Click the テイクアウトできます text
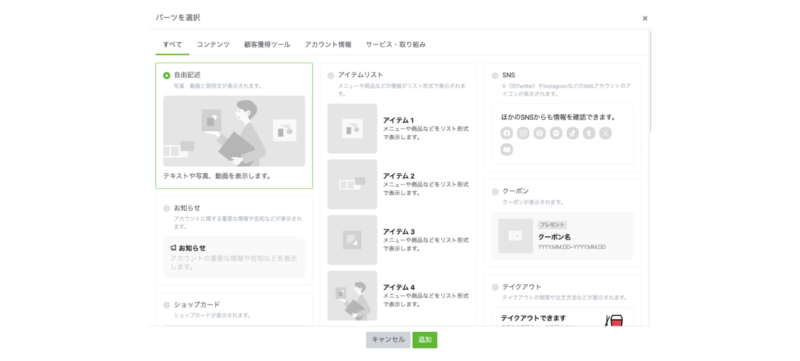 533,318
